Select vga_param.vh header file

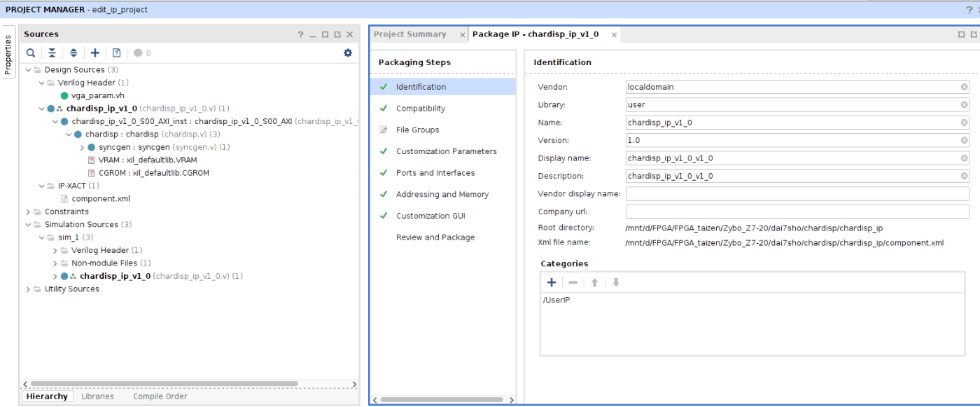(98, 96)
